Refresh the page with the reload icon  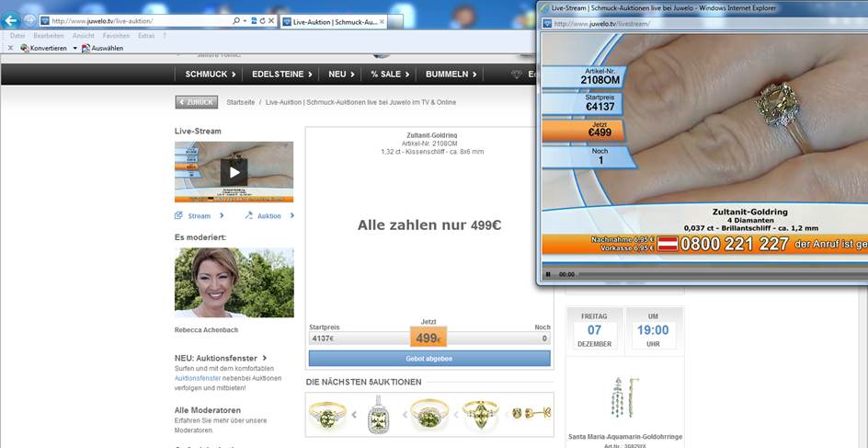pyautogui.click(x=263, y=20)
